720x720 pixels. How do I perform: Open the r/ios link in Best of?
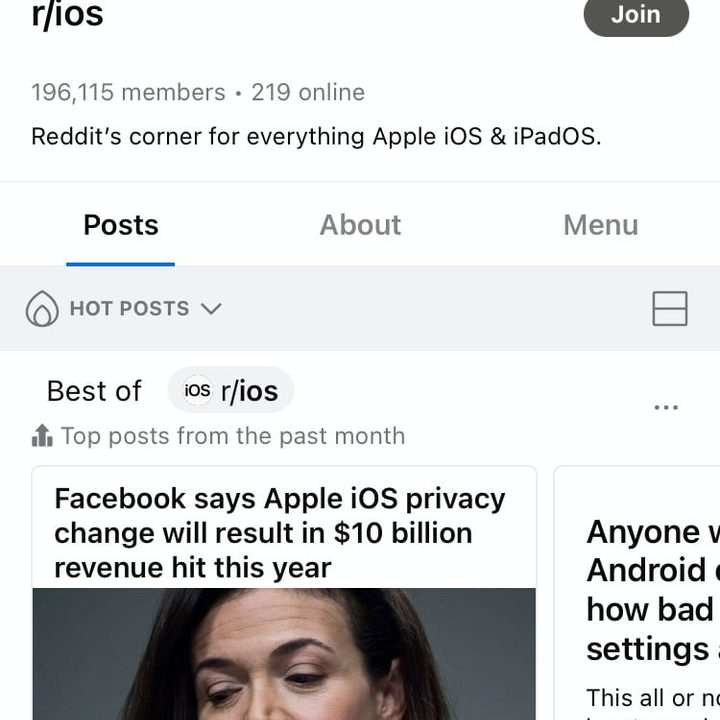(x=249, y=390)
